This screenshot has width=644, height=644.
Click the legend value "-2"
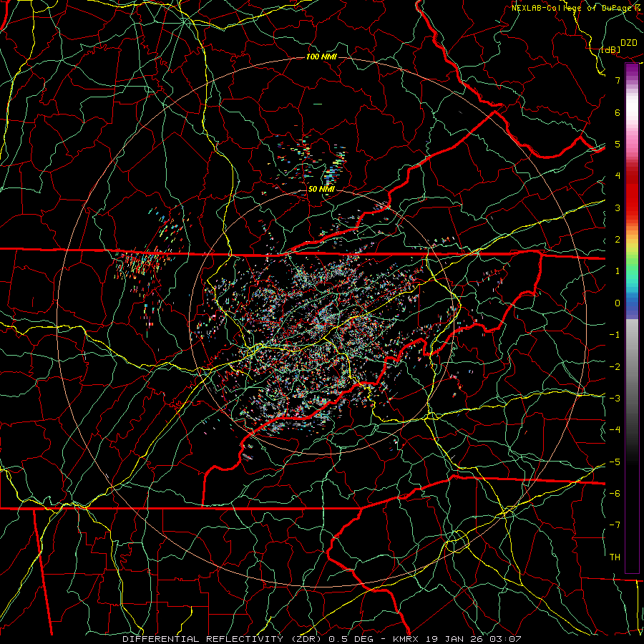click(615, 366)
